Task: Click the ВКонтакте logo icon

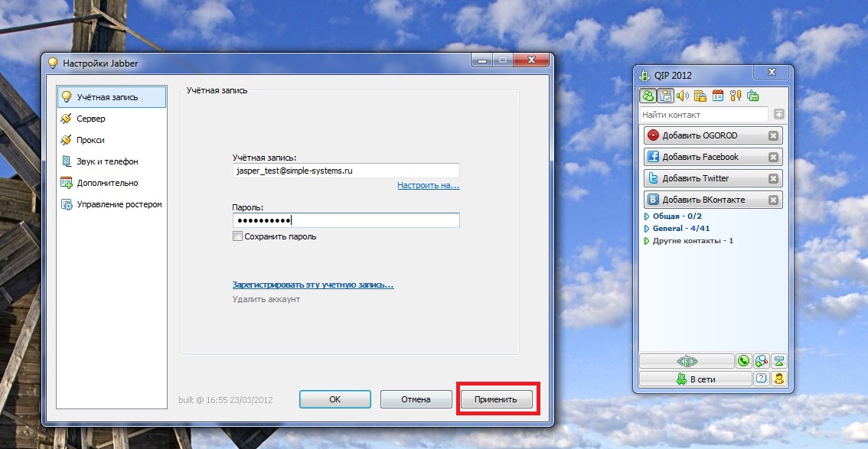Action: point(653,200)
